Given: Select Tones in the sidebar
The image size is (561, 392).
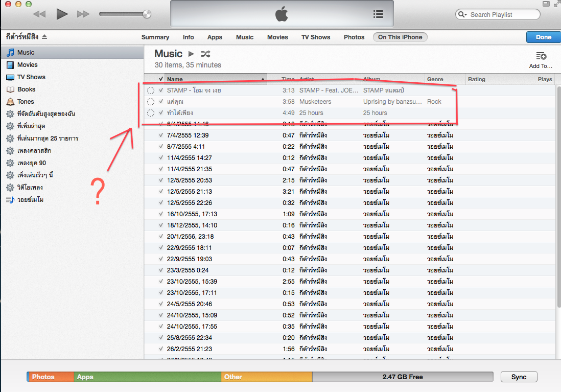Looking at the screenshot, I should pyautogui.click(x=72, y=102).
